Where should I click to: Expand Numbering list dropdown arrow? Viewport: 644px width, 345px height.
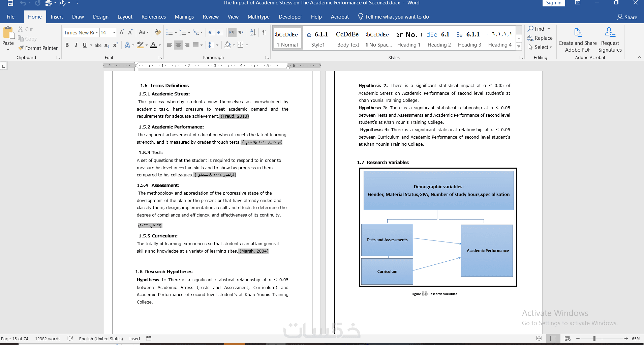coord(189,32)
